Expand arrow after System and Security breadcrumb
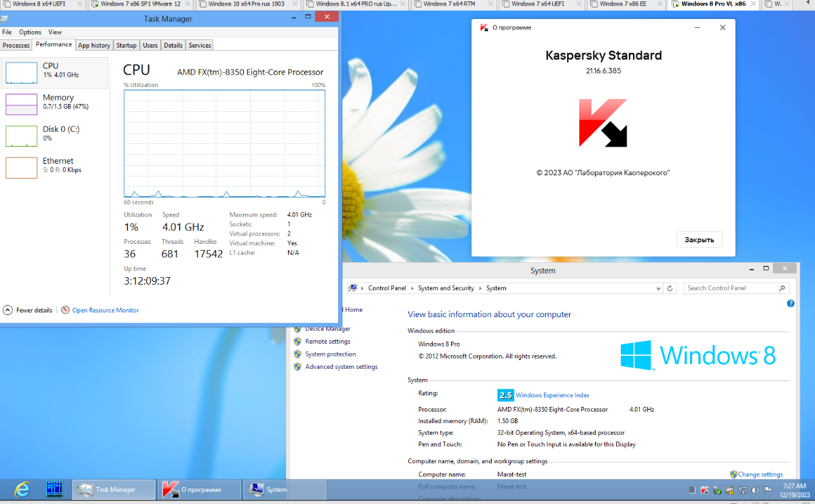The width and height of the screenshot is (815, 504). click(x=481, y=288)
